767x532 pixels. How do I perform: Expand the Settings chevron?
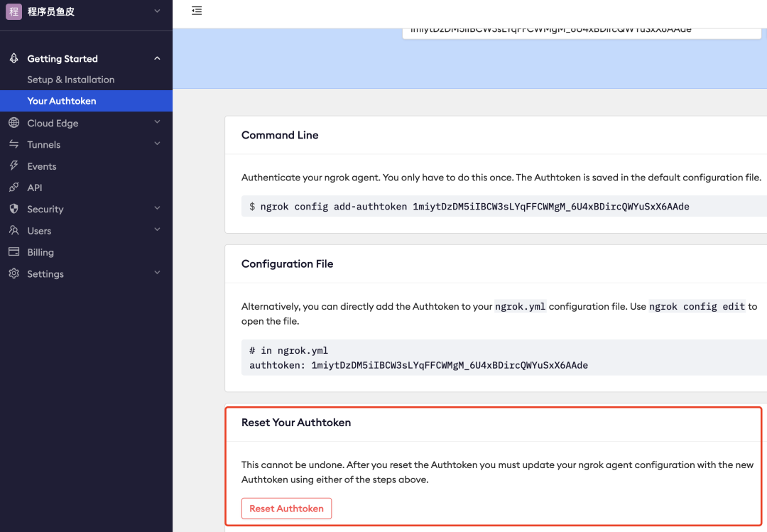157,273
